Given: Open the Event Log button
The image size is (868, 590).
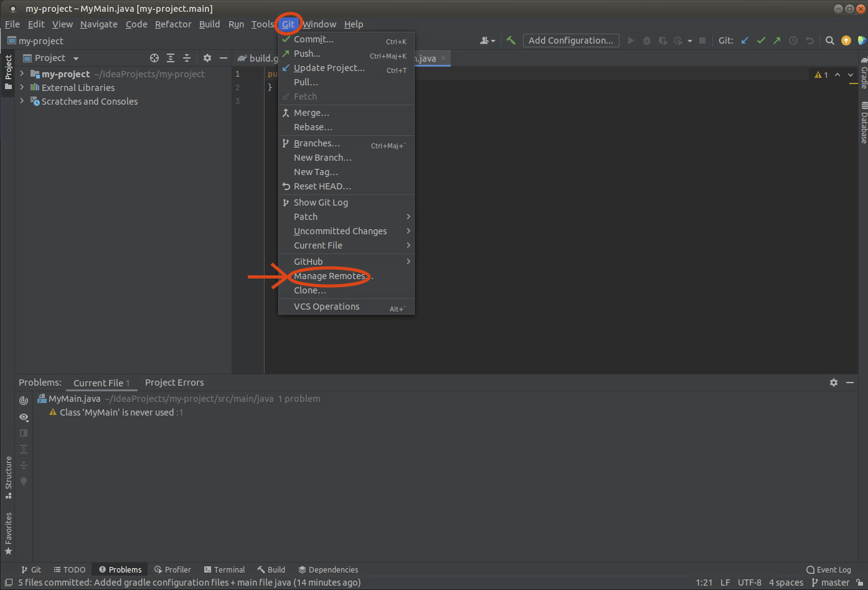Looking at the screenshot, I should point(829,569).
